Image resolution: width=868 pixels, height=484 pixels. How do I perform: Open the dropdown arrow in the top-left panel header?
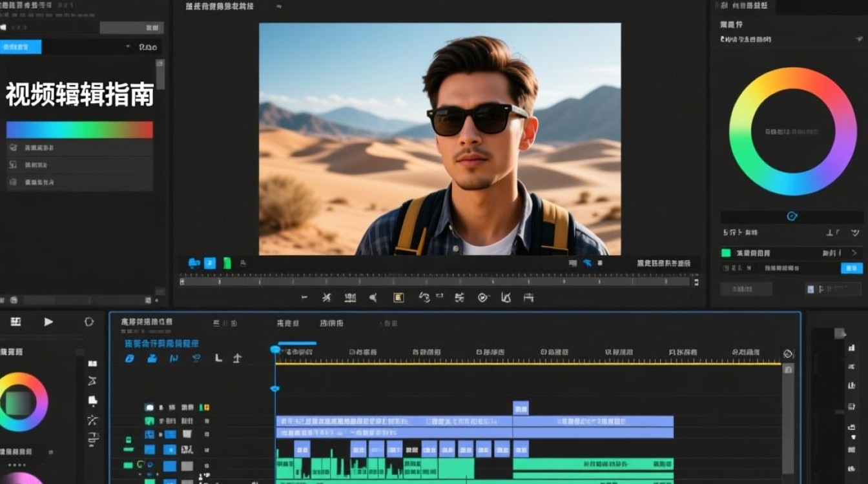(x=128, y=46)
